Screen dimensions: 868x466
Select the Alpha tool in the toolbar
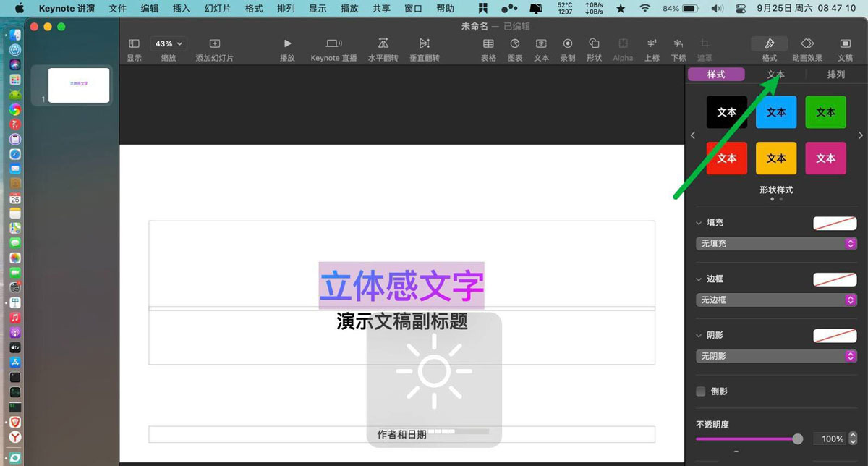[623, 48]
